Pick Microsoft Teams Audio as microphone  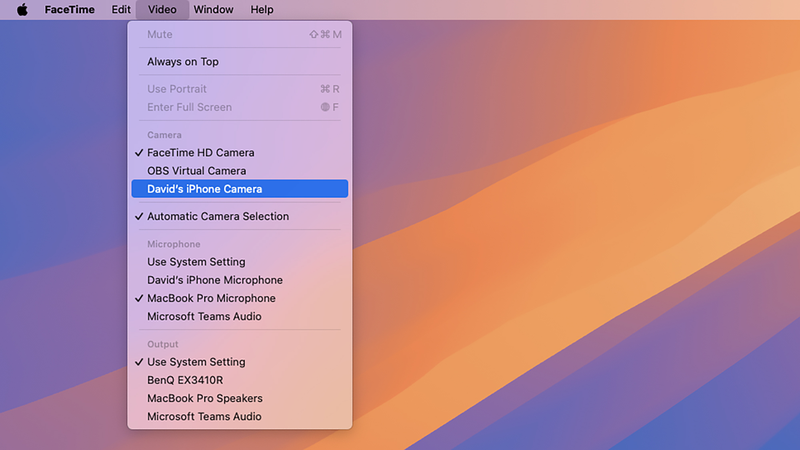(x=204, y=317)
